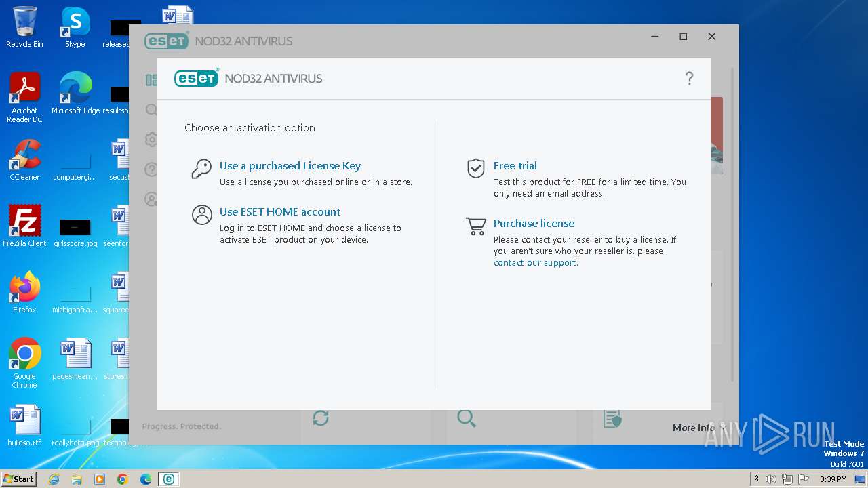Open Microsoft Edge desktop shortcut

tap(75, 94)
